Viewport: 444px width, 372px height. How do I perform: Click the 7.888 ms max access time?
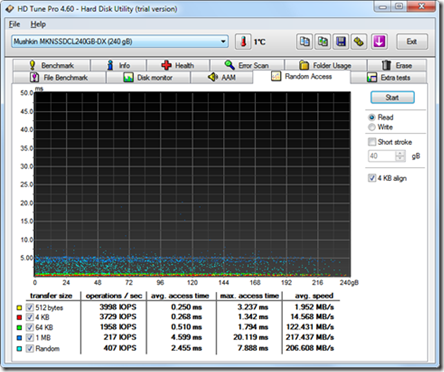coord(253,348)
